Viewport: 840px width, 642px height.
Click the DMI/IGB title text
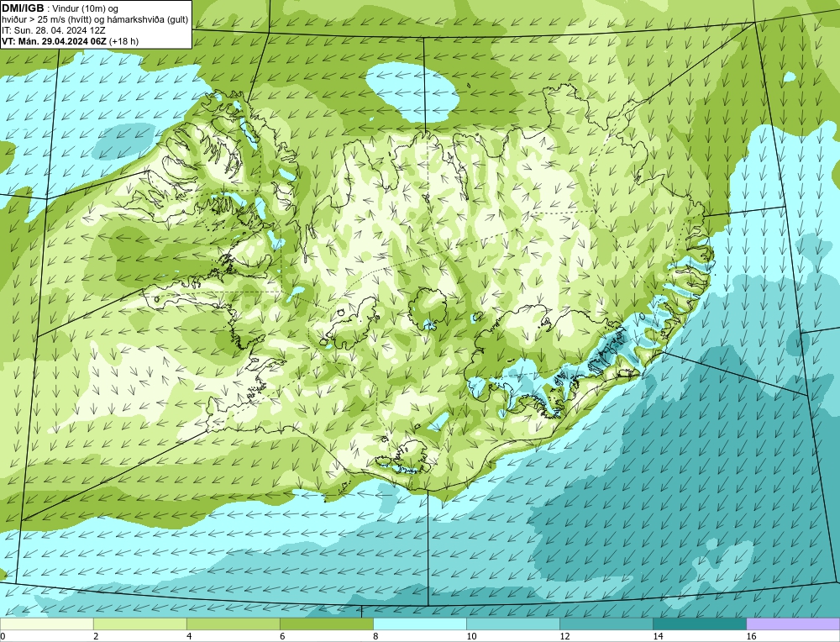[23, 8]
